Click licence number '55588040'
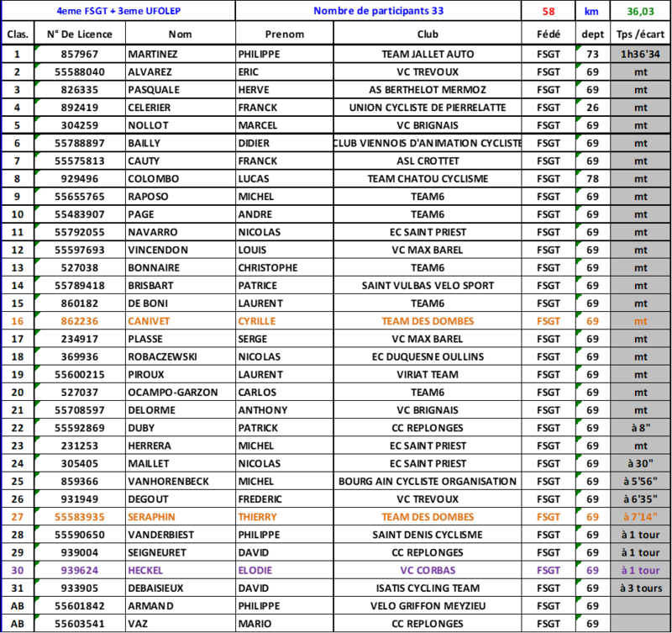672x633 pixels. click(x=80, y=72)
